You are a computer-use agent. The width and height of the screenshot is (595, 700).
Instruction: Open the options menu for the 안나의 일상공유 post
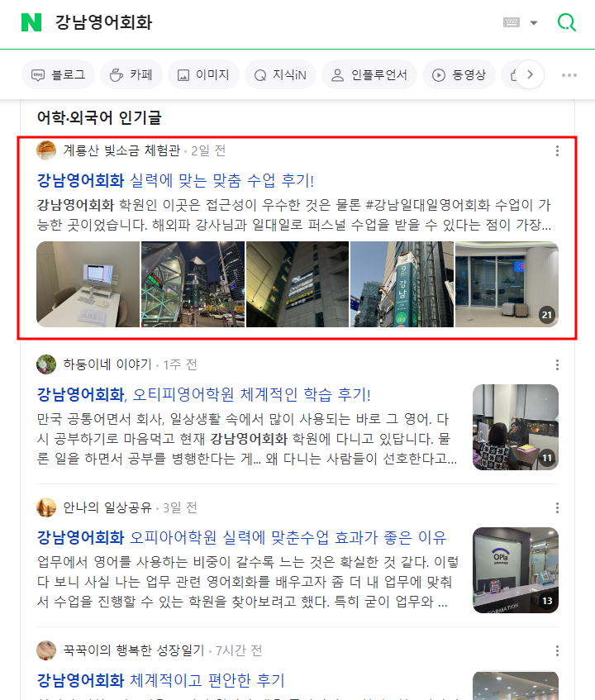click(x=557, y=508)
